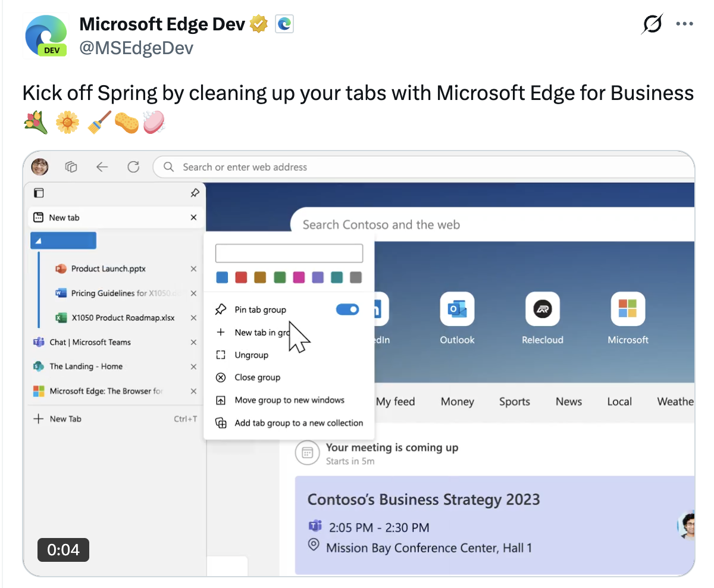Click the 0:04 video duration badge
Image resolution: width=714 pixels, height=588 pixels.
click(x=63, y=550)
